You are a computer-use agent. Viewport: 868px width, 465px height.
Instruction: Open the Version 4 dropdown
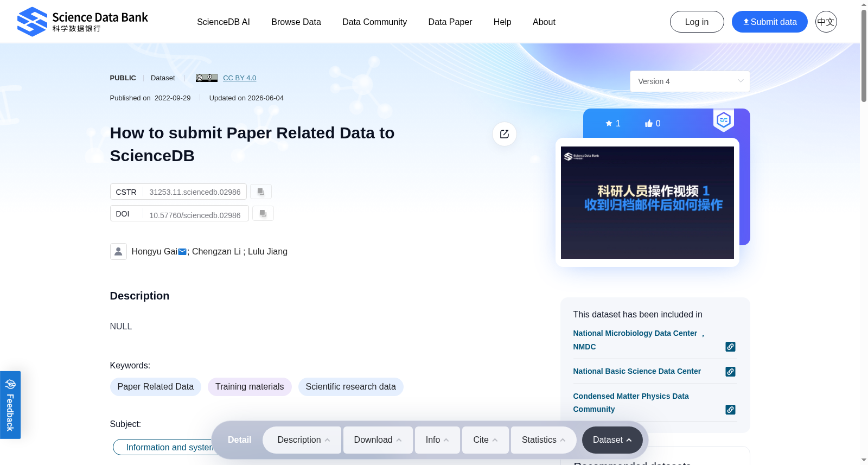pyautogui.click(x=690, y=81)
